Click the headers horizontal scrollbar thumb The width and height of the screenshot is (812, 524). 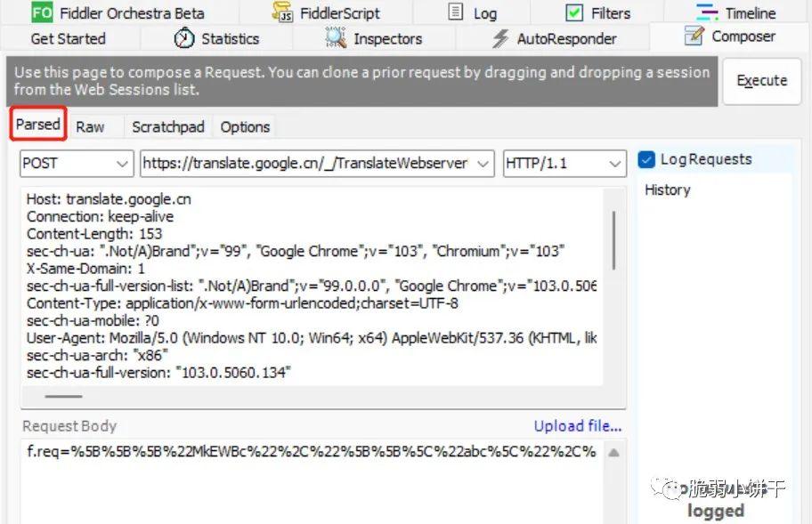click(x=64, y=396)
